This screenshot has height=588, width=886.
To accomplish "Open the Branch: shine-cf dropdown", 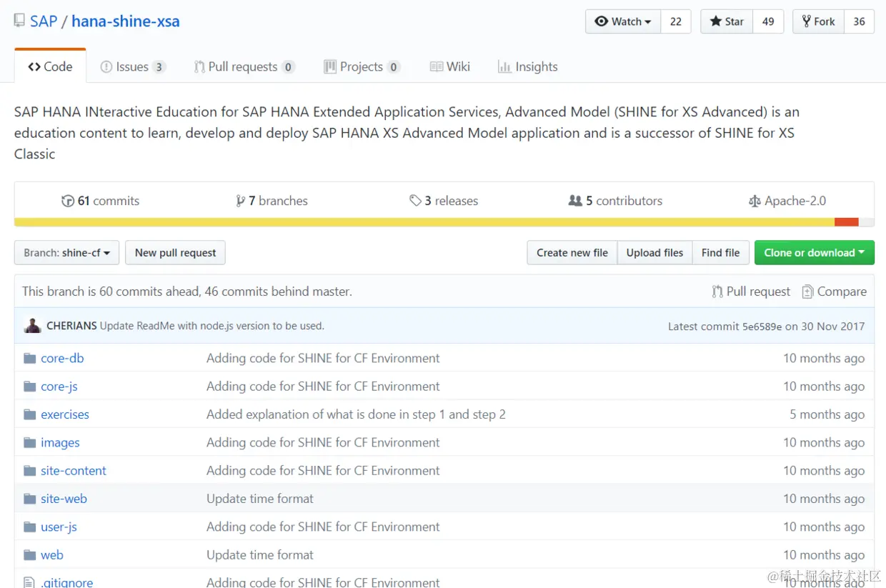I will (x=66, y=253).
